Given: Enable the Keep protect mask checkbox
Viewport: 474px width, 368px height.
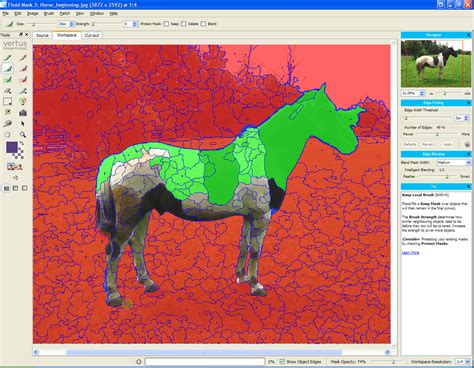Looking at the screenshot, I should point(166,24).
